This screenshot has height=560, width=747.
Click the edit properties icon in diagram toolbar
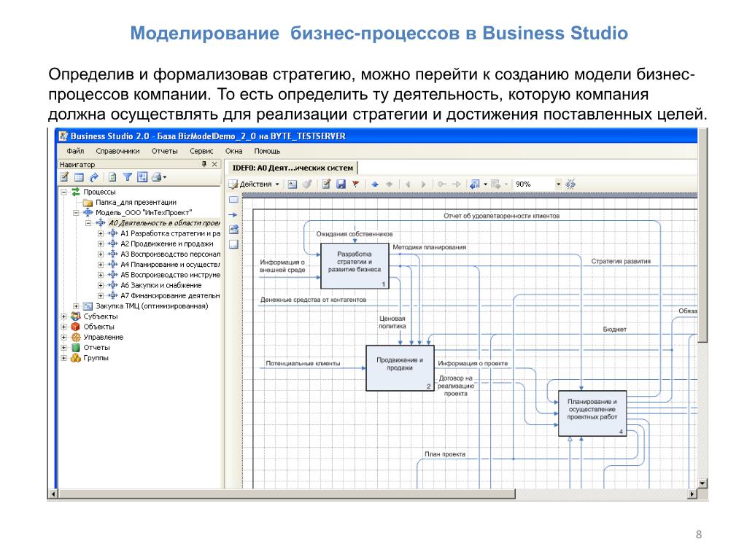(x=326, y=184)
